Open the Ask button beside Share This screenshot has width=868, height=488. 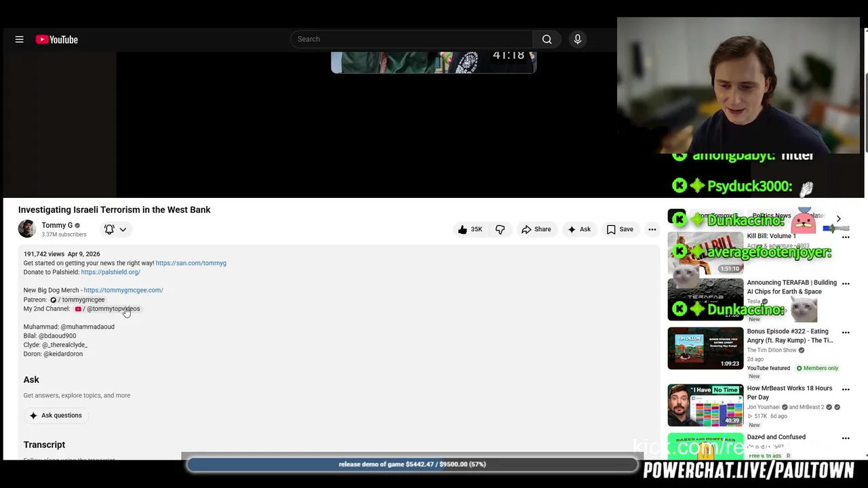pyautogui.click(x=578, y=229)
